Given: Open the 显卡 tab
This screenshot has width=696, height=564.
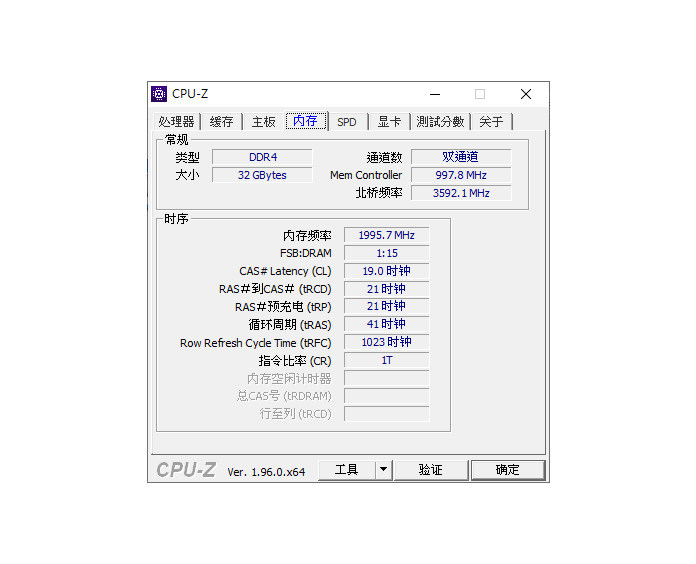Looking at the screenshot, I should [389, 122].
